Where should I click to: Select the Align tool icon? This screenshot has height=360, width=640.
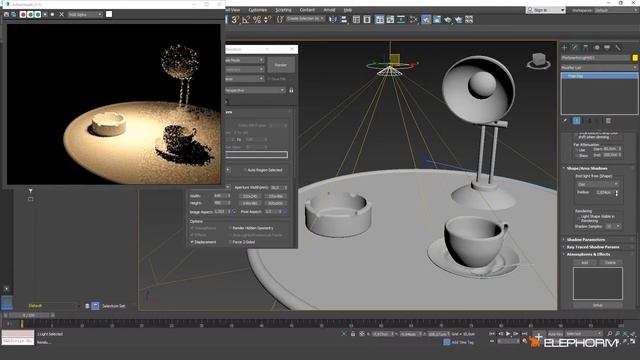[344, 19]
